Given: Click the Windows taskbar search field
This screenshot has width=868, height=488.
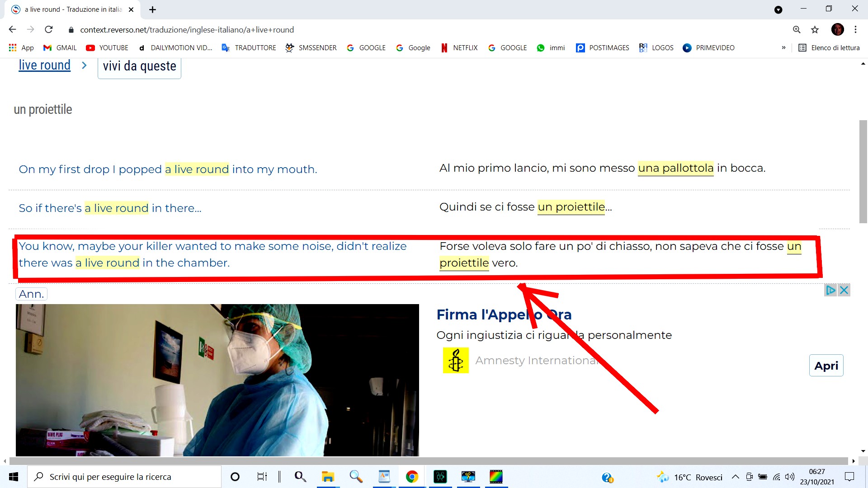Looking at the screenshot, I should coord(124,477).
